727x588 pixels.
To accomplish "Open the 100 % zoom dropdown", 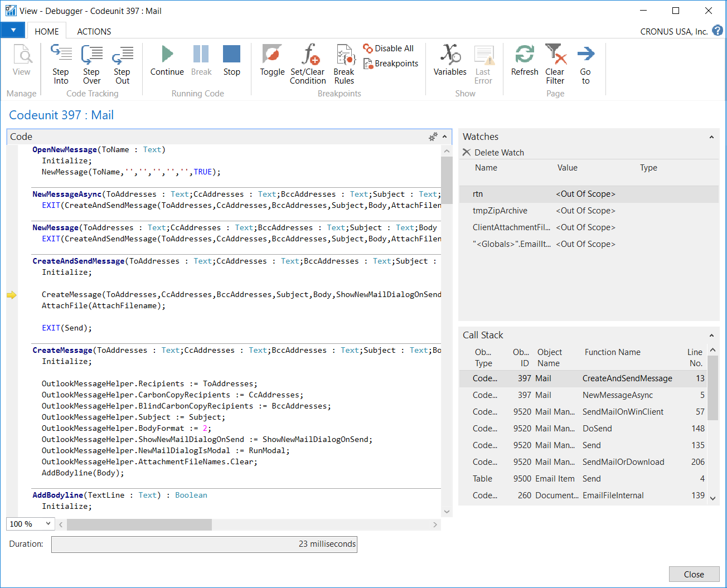I will point(48,524).
